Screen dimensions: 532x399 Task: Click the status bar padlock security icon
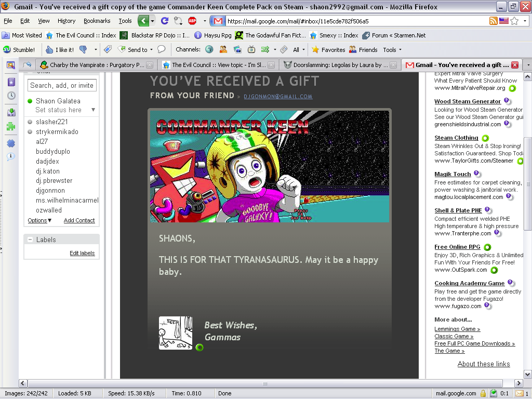tap(483, 394)
